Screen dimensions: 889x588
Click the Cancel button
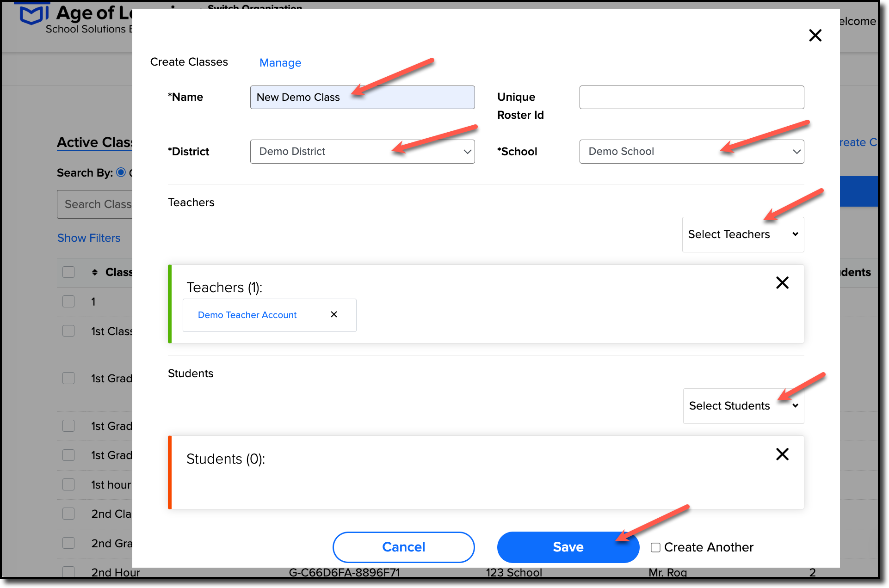403,547
